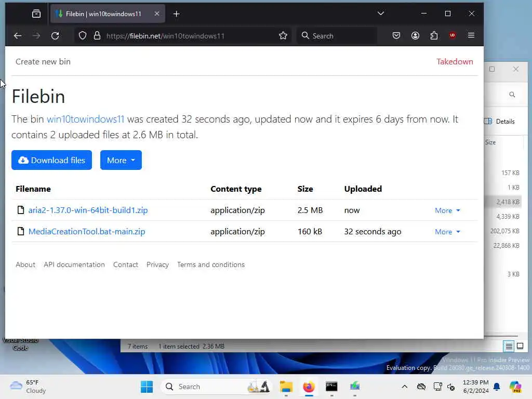
Task: Click the red Takedown link
Action: (455, 62)
